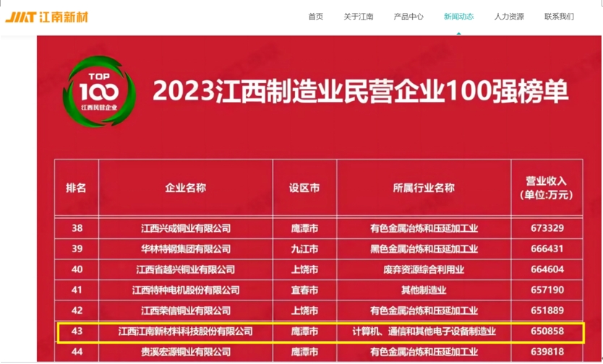Click the TOP 100 江西民营企业 badge image
The image size is (603, 364).
coord(99,92)
